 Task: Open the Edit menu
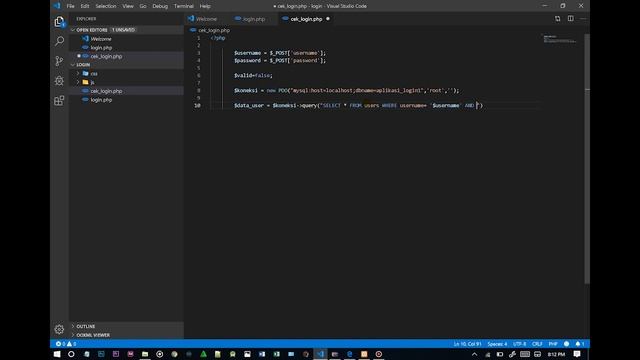point(85,6)
